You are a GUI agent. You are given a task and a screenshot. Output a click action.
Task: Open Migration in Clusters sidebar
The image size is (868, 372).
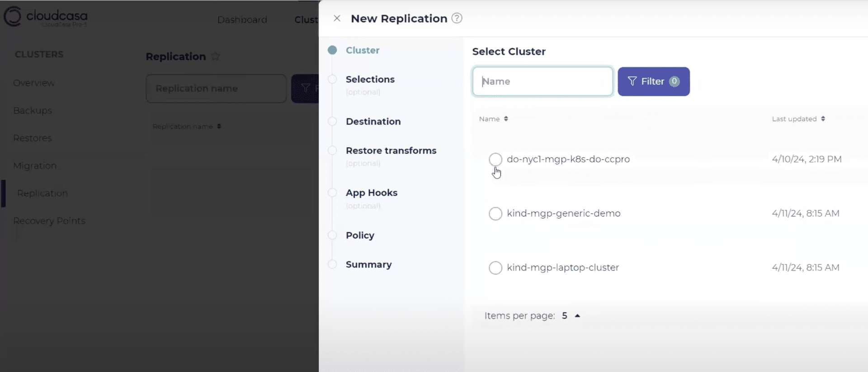[x=35, y=166]
